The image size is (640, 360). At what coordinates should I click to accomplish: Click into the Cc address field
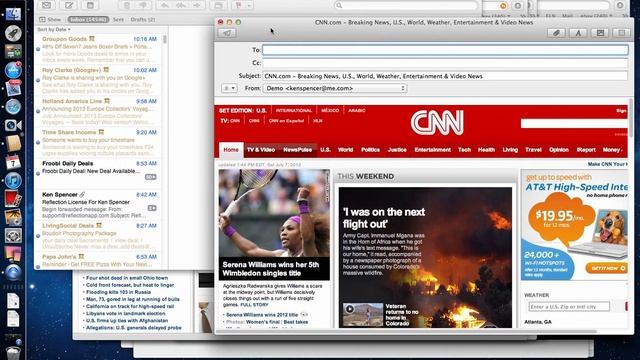[x=445, y=63]
